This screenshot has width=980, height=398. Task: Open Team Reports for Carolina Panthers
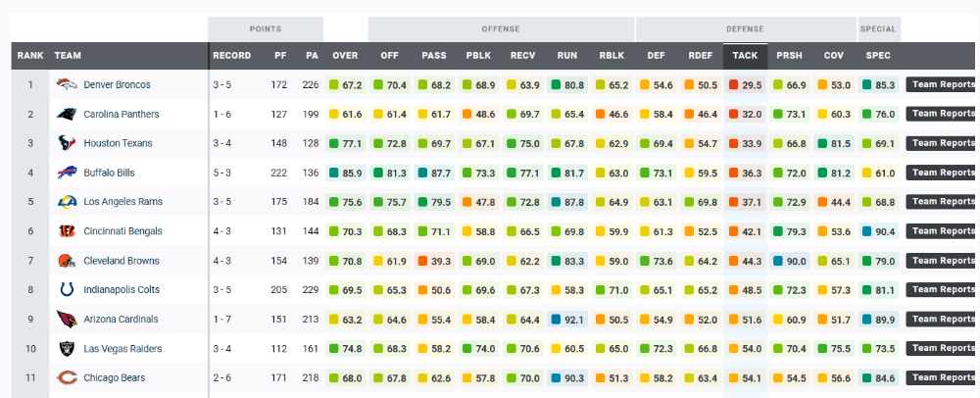pos(943,114)
